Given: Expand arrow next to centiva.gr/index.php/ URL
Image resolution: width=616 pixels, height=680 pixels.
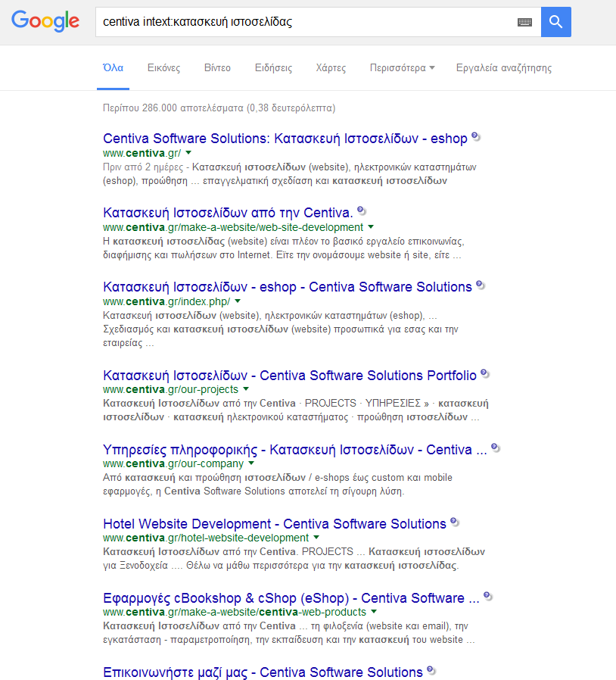Looking at the screenshot, I should (x=238, y=301).
